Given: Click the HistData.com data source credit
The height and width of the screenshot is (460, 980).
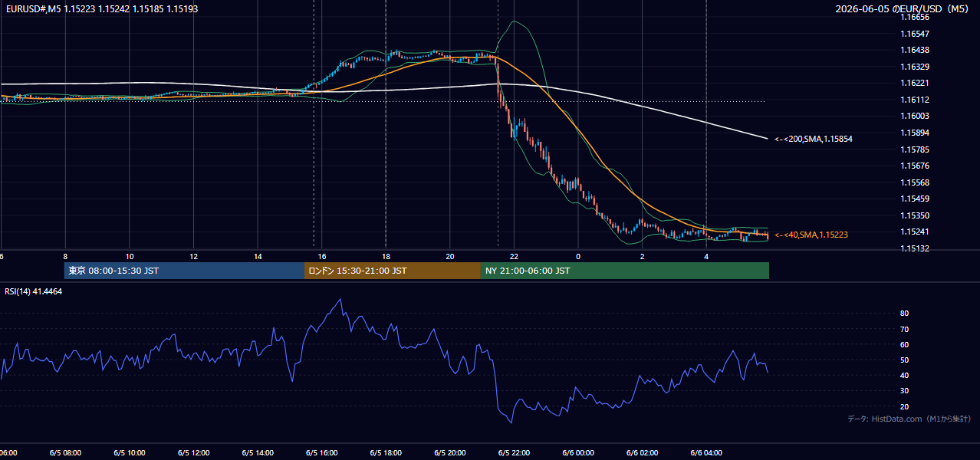Looking at the screenshot, I should coord(909,419).
